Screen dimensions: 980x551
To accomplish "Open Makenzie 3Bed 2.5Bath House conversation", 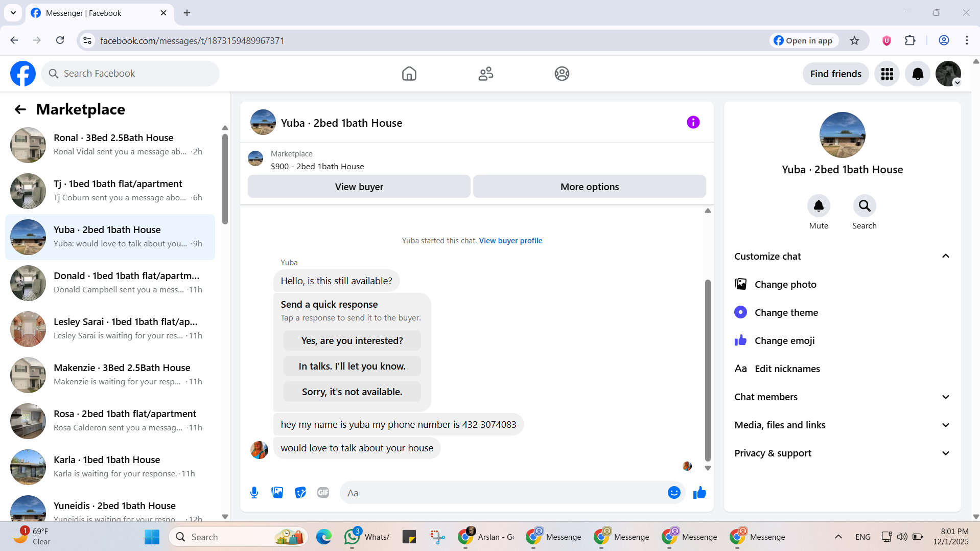I will [110, 375].
